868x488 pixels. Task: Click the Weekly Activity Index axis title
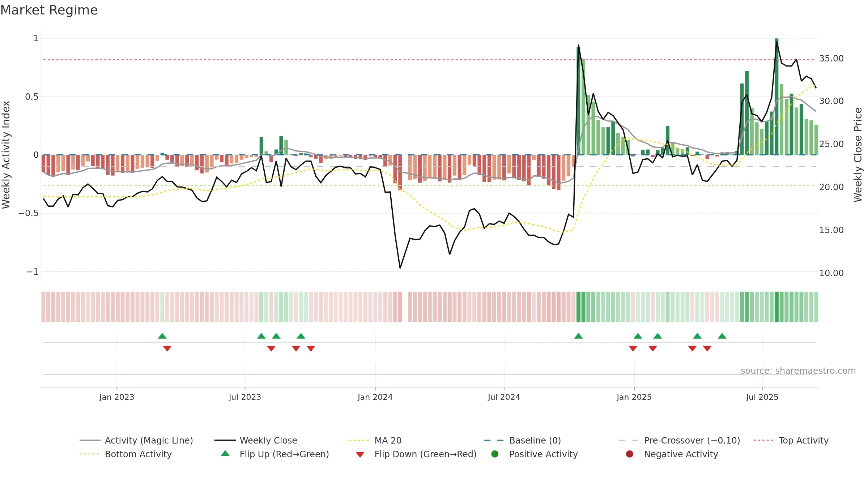[x=6, y=155]
